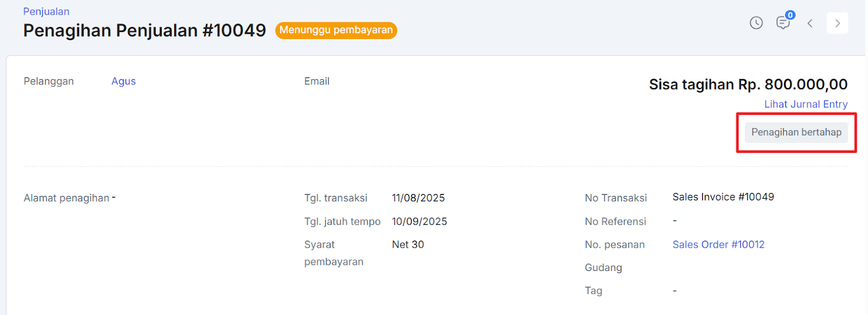Click the transaction date 11/08/2025
868x315 pixels.
(x=418, y=198)
